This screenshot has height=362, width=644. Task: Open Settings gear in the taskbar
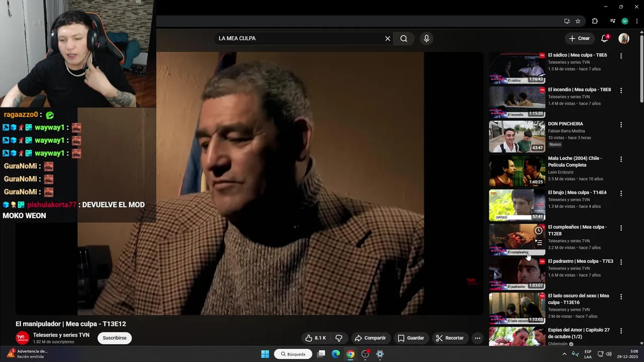[x=380, y=354]
